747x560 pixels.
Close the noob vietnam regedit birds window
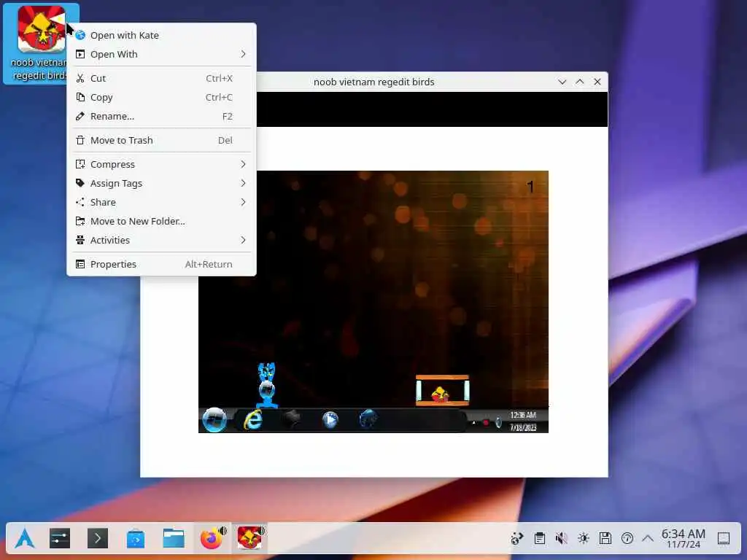[x=597, y=82]
